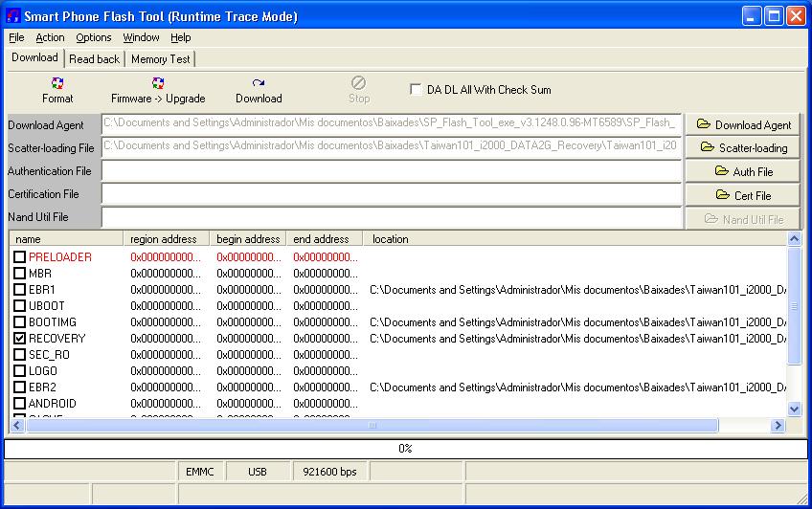Click the 0% progress bar
This screenshot has width=812, height=509.
tap(405, 449)
